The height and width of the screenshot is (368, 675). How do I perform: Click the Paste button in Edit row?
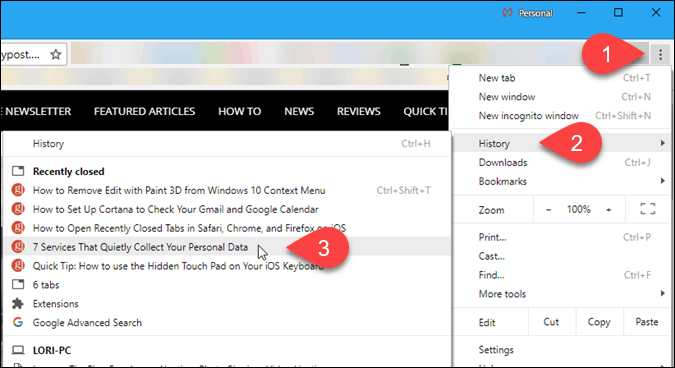[647, 322]
